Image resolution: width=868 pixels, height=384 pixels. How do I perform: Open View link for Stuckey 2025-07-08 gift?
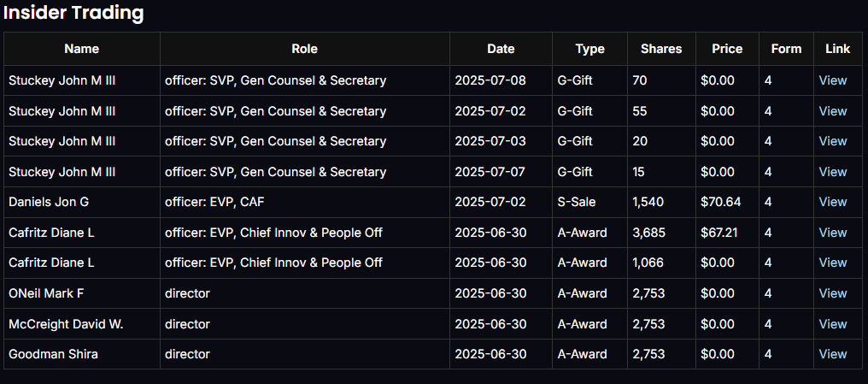(x=832, y=80)
